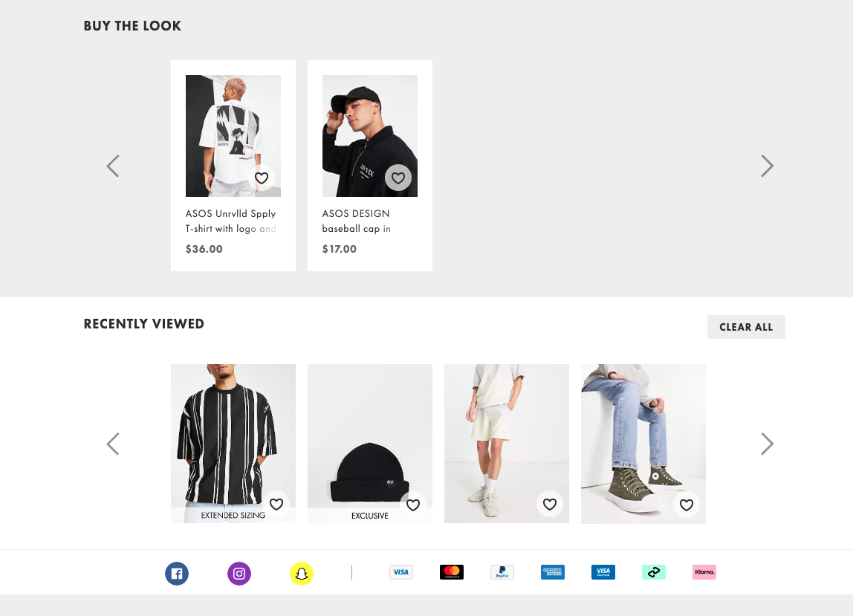Open the Snapchat social icon
The height and width of the screenshot is (616, 853).
click(302, 574)
